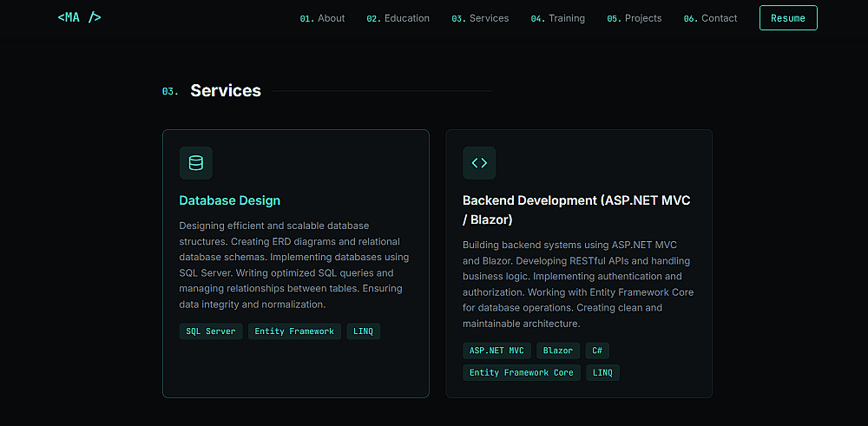Select the Entity Framework Core tag

pos(521,372)
